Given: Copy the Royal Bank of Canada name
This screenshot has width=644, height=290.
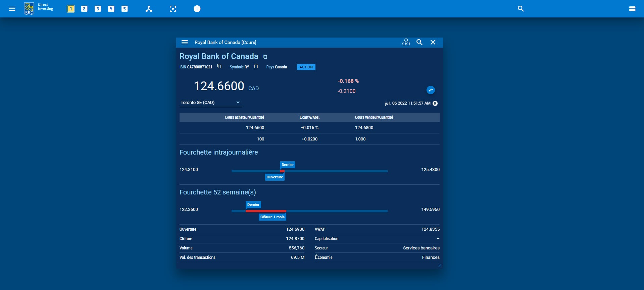Looking at the screenshot, I should click(x=265, y=57).
